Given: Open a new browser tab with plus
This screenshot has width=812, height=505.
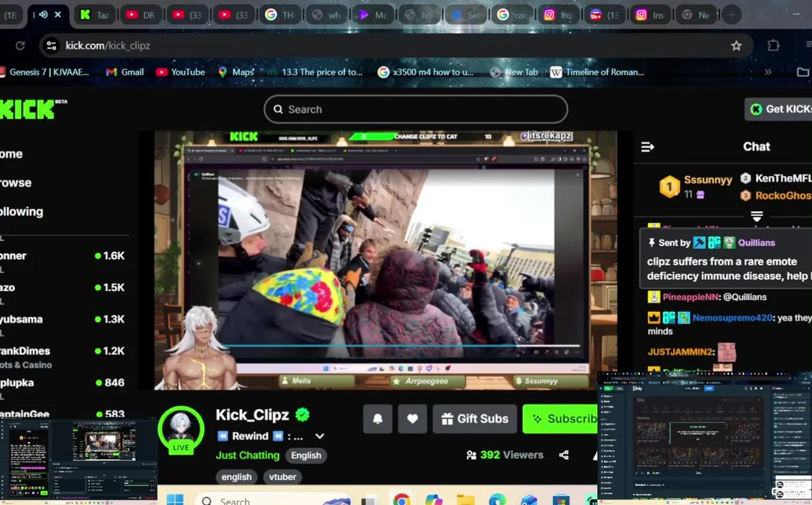Looking at the screenshot, I should pyautogui.click(x=731, y=15).
